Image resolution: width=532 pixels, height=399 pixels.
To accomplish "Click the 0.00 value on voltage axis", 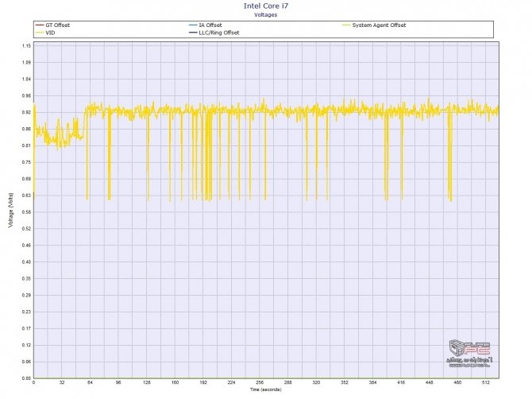I will click(x=26, y=378).
